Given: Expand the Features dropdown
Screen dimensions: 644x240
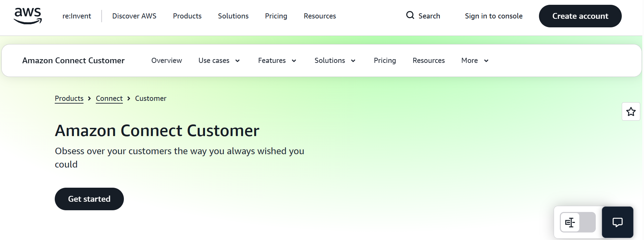Looking at the screenshot, I should click(x=277, y=61).
